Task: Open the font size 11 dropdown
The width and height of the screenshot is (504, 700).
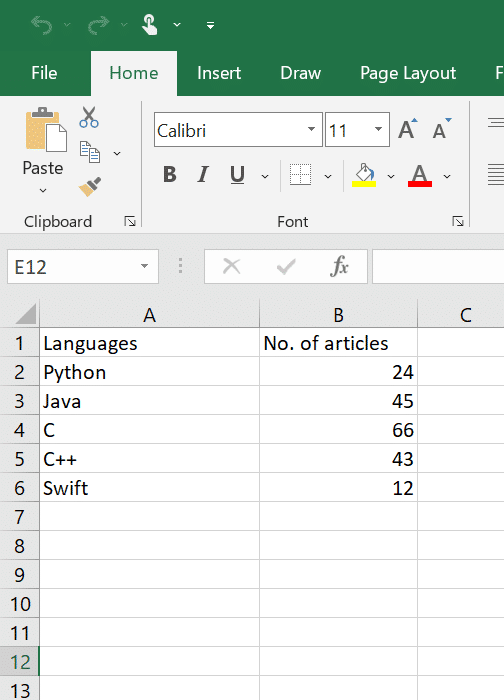Action: coord(378,129)
